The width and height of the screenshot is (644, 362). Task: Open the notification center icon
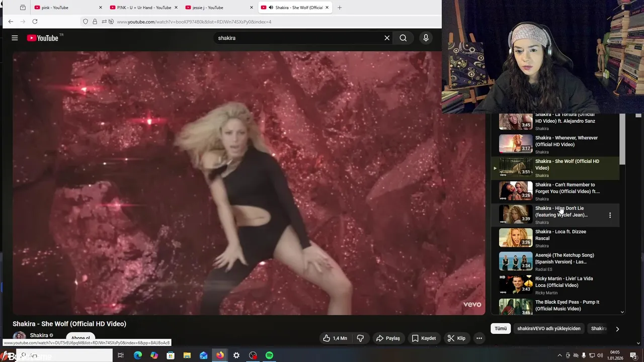click(633, 355)
